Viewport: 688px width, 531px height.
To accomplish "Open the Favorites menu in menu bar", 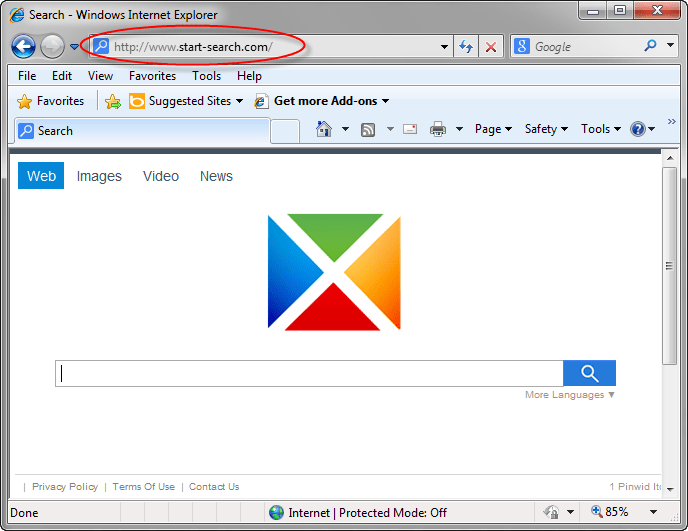I will point(152,76).
